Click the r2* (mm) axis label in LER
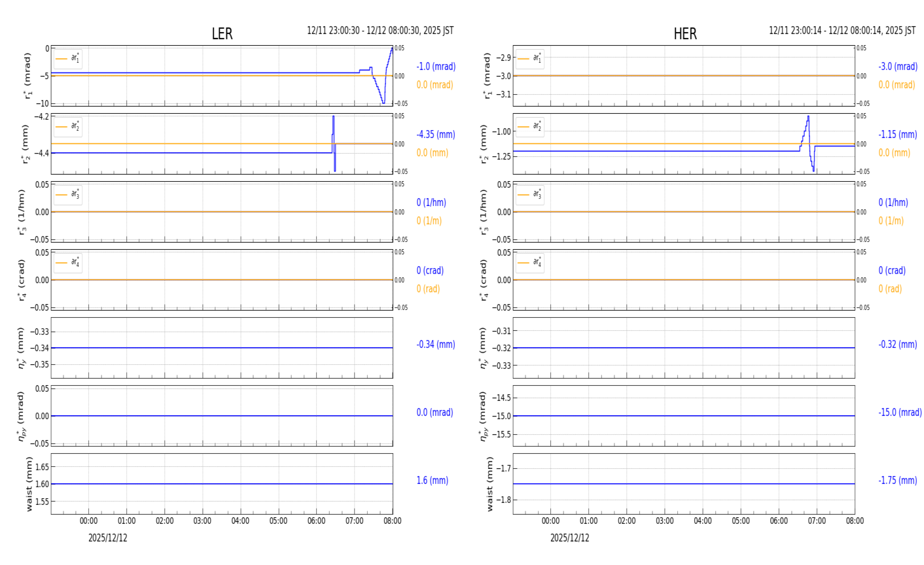This screenshot has height=565, width=924. point(26,144)
